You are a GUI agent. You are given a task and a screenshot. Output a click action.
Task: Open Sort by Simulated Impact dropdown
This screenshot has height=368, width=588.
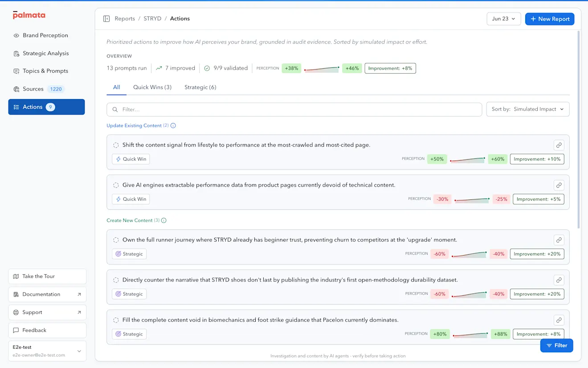[x=528, y=109]
